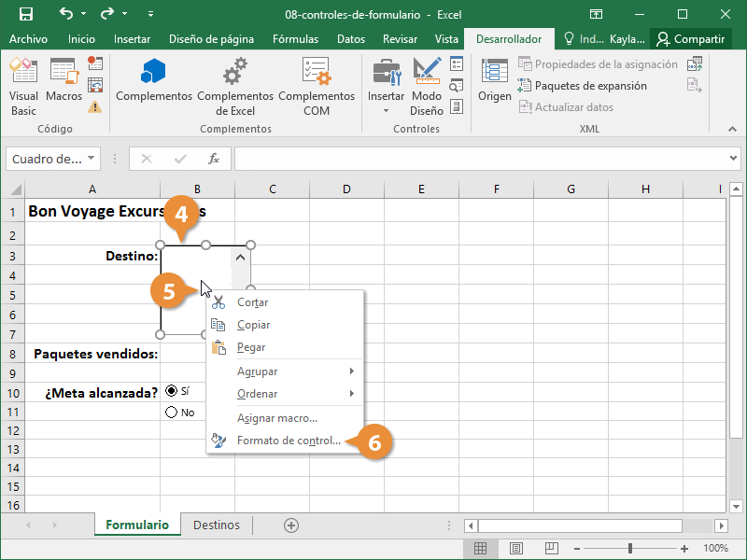Choose Asignar macro... from context menu
The image size is (747, 560).
[285, 418]
